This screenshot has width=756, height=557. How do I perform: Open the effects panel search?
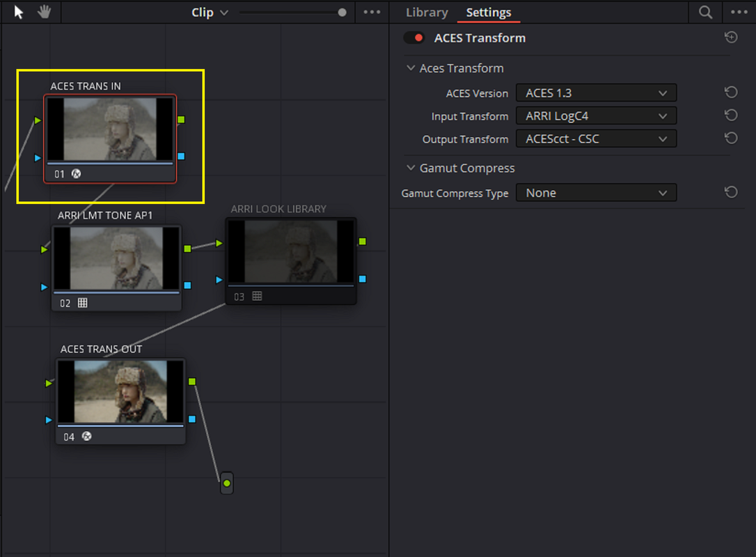pos(705,12)
